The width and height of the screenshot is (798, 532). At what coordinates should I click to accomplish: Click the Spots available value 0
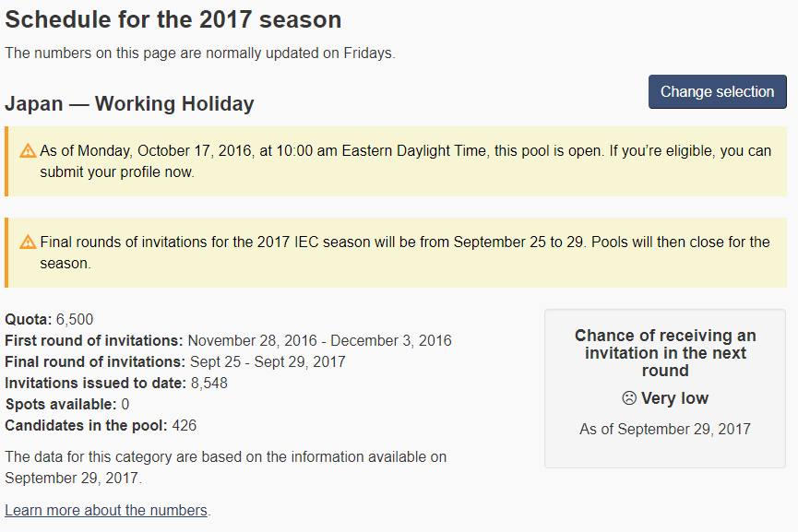click(125, 405)
